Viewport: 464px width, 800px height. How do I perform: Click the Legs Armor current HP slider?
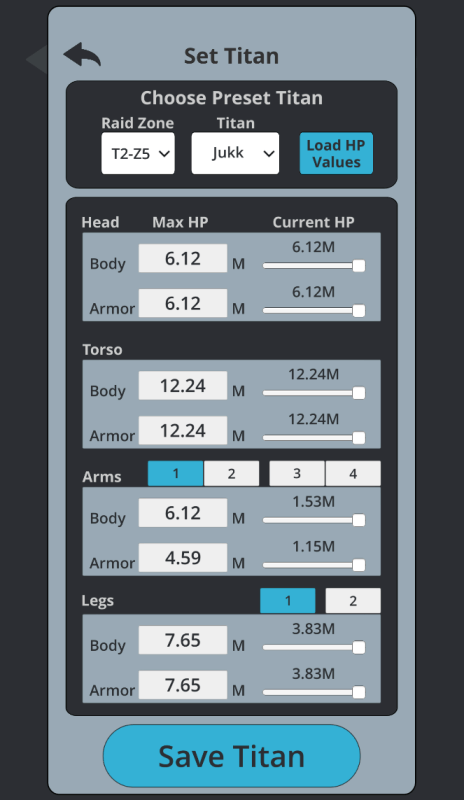[x=314, y=692]
